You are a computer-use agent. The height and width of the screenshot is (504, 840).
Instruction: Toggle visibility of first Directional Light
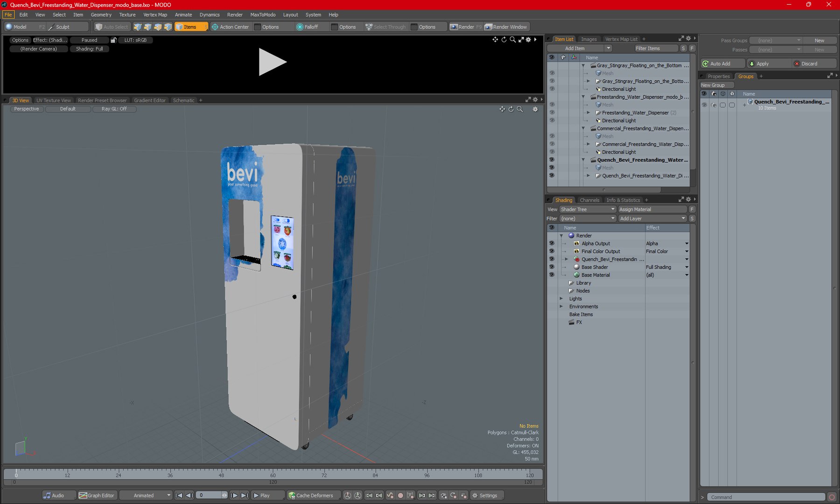pyautogui.click(x=552, y=89)
